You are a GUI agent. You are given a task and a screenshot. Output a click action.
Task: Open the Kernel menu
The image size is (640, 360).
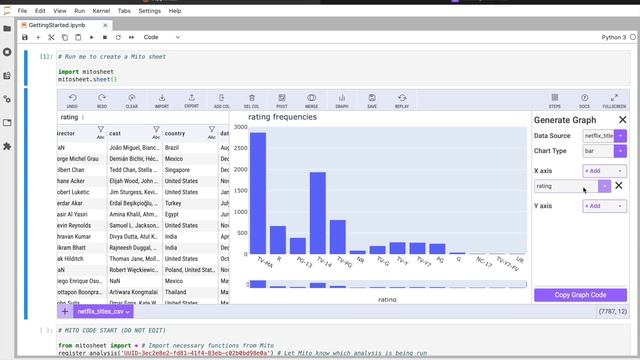(x=101, y=11)
